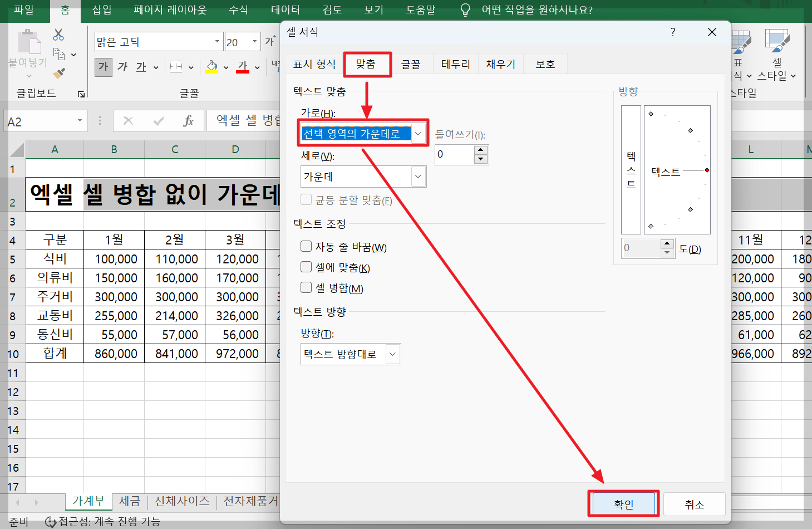Open the 방향(T) text direction dropdown

click(393, 354)
